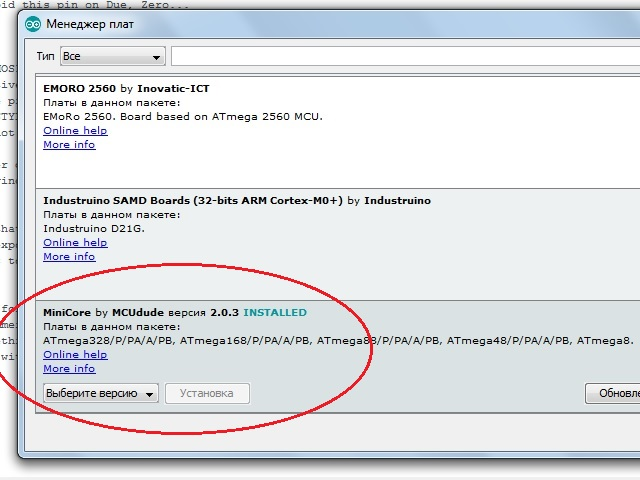The width and height of the screenshot is (640, 480).
Task: Open the Тип filter dropdown showing Все
Action: coord(113,56)
